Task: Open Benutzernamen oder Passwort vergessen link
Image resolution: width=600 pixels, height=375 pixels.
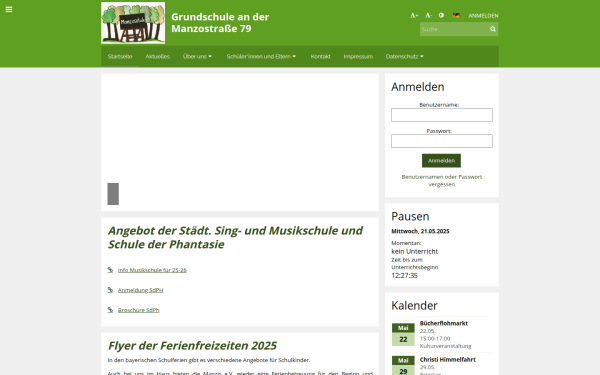Action: (442, 181)
